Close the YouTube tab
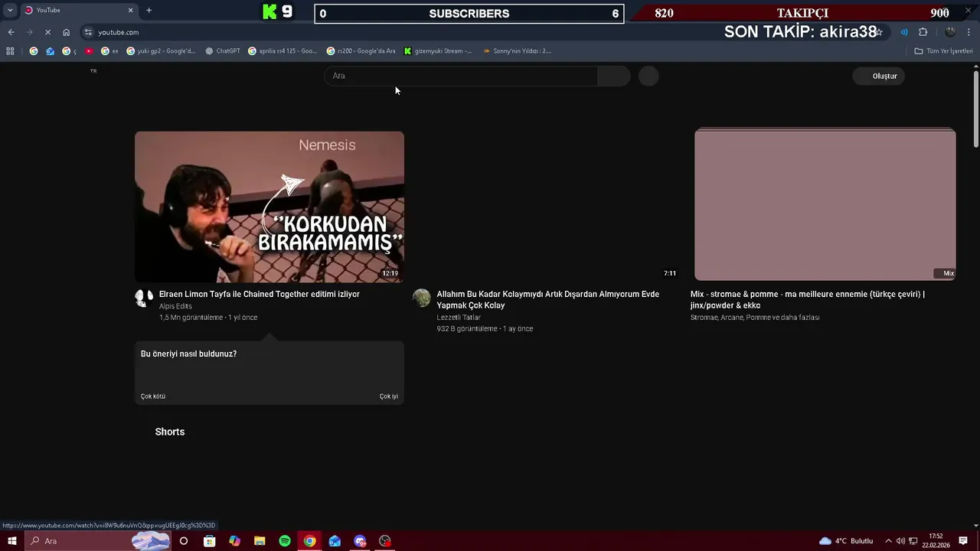 [x=130, y=10]
